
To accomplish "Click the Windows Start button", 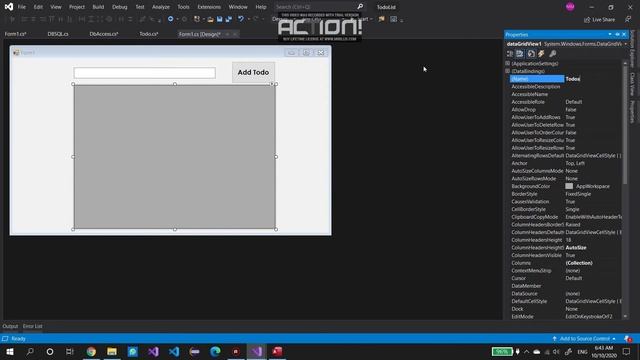I will click(10, 351).
